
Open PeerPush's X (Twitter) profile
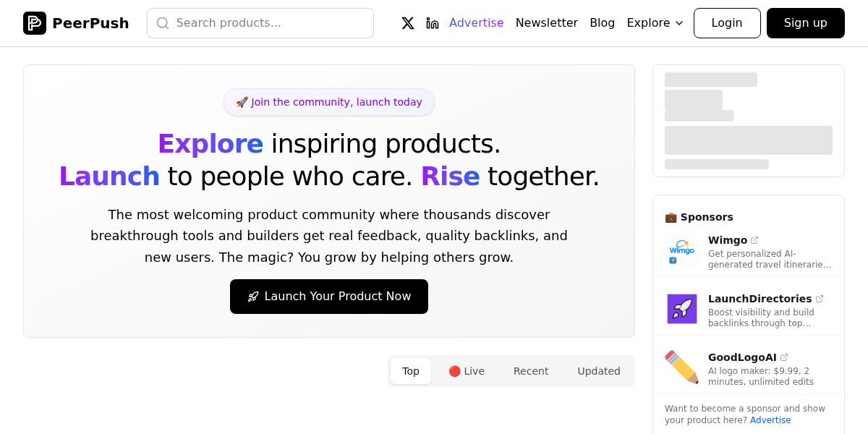[x=407, y=22]
